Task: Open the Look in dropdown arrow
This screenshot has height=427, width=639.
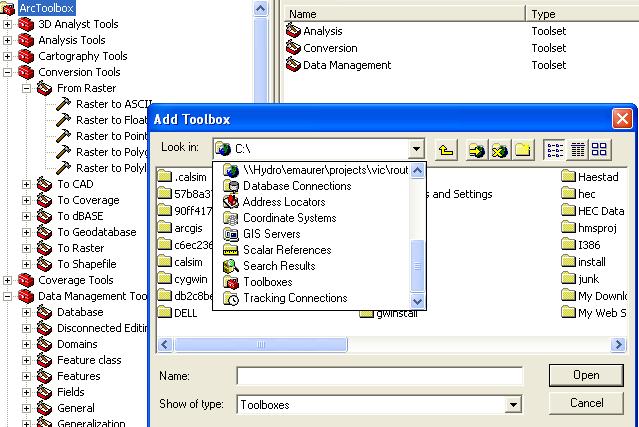Action: point(416,149)
